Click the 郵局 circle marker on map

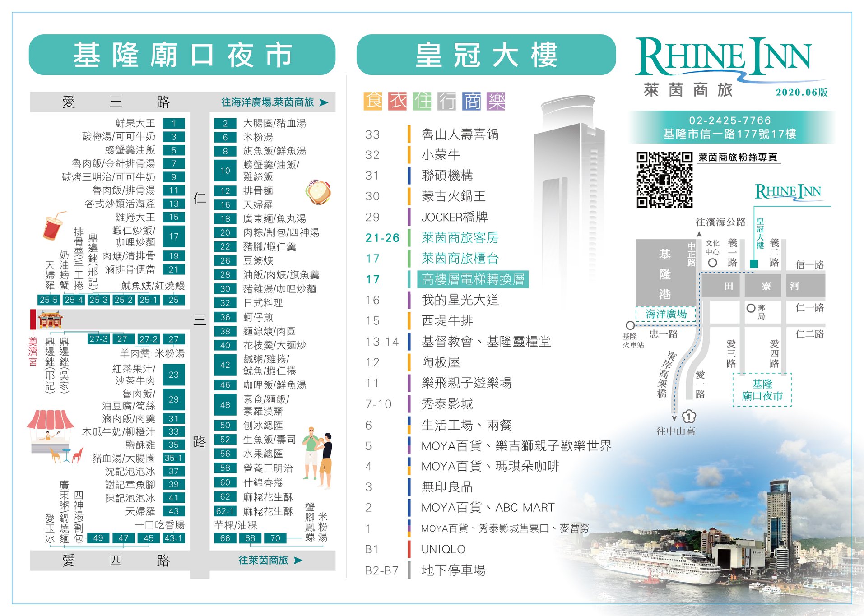coord(751,308)
